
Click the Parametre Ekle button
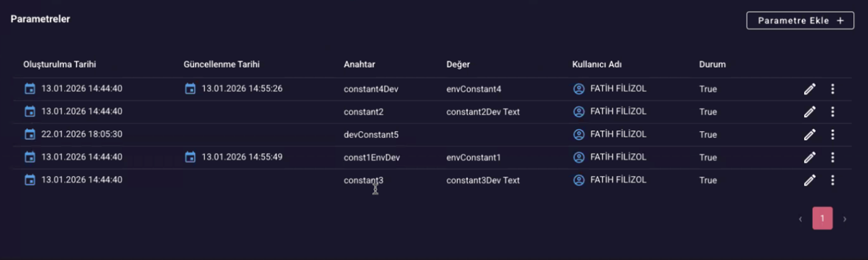[x=800, y=21]
